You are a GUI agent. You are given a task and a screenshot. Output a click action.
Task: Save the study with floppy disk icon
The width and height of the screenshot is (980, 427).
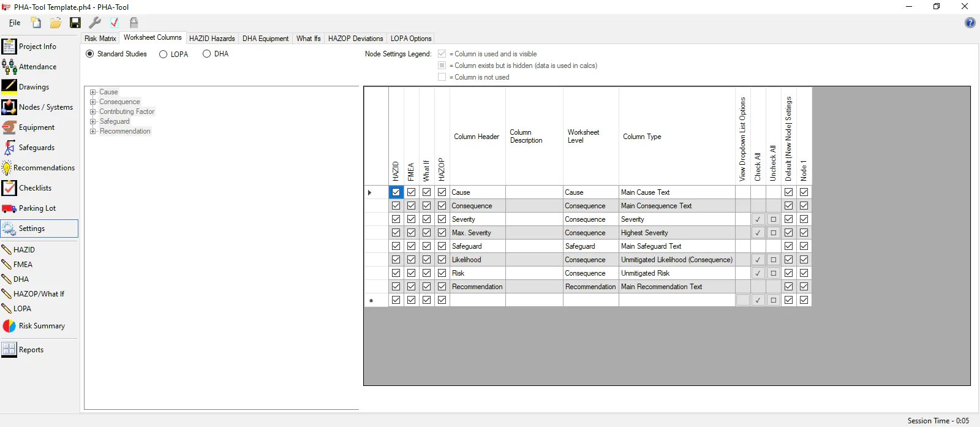tap(75, 23)
